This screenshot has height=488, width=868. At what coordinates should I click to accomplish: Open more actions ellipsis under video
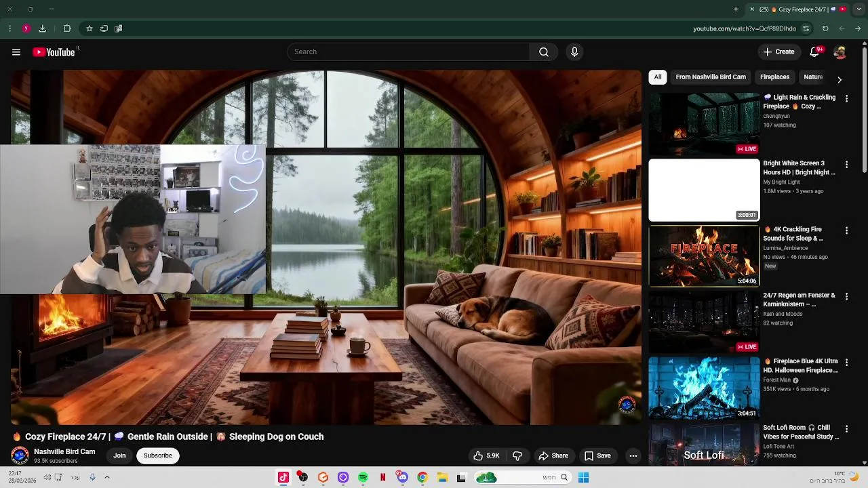(x=633, y=456)
